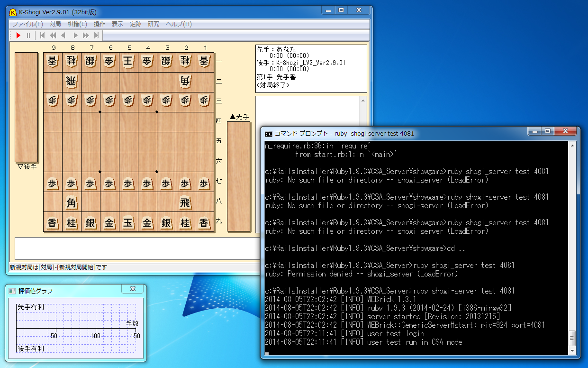The image size is (588, 368).
Task: Jump to the first move of the record
Action: click(42, 35)
